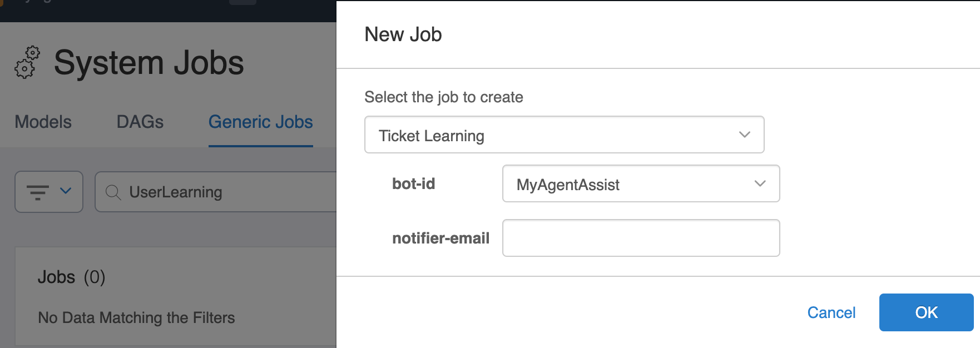Open the bot-id MyAgentAssist dropdown
This screenshot has width=980, height=348.
tap(641, 183)
